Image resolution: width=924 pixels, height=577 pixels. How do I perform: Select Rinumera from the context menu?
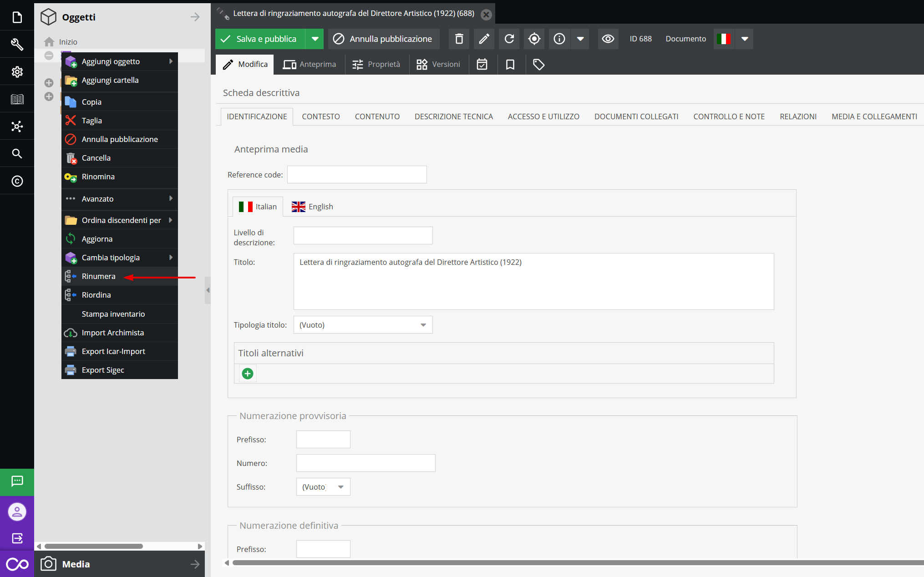click(99, 276)
